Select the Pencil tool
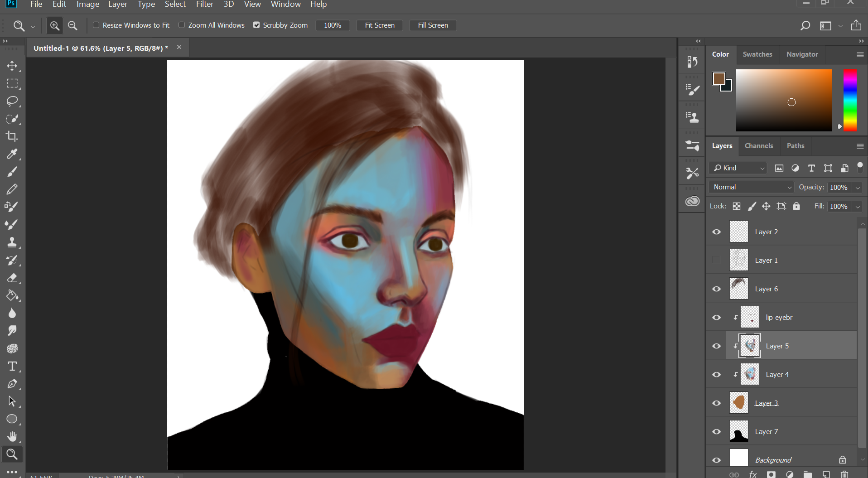Image resolution: width=868 pixels, height=478 pixels. (x=12, y=189)
